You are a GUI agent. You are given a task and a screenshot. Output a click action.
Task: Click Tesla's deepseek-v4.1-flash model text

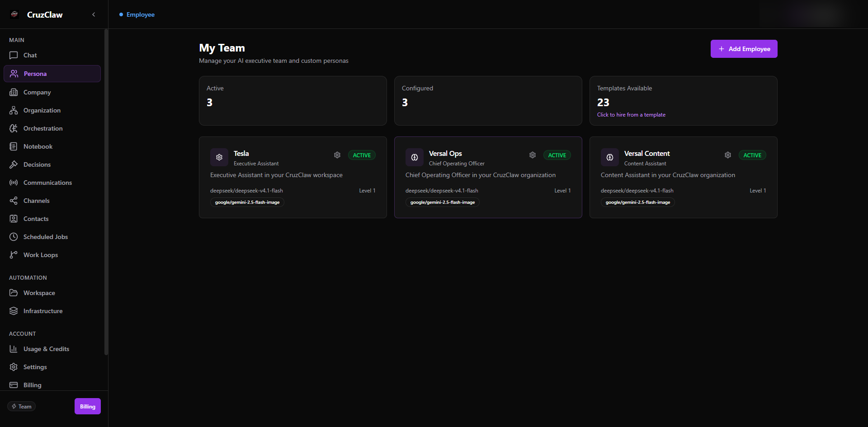point(246,191)
